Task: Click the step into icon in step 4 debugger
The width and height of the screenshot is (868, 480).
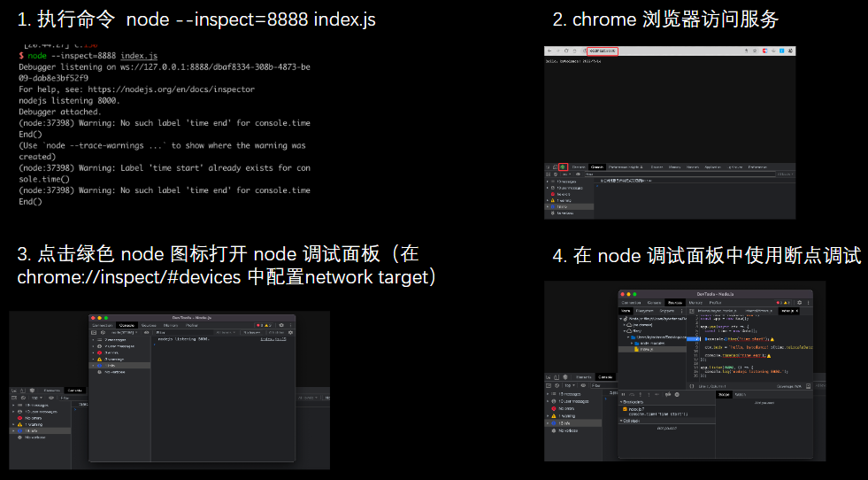Action: 641,395
